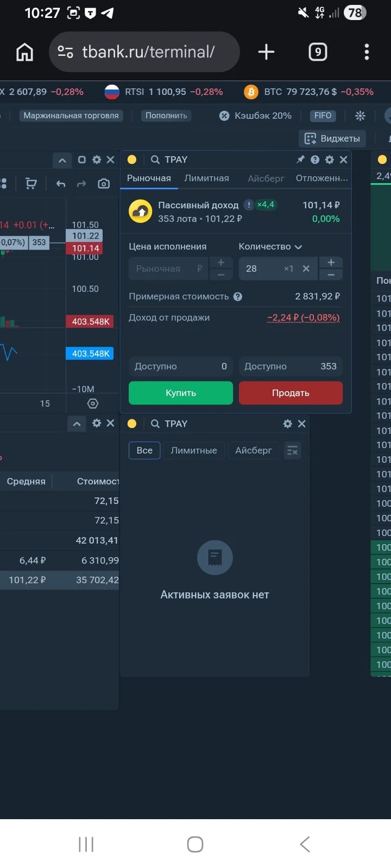Viewport: 391px width, 868px height.
Task: Decrease execution price with minus
Action: click(x=221, y=275)
